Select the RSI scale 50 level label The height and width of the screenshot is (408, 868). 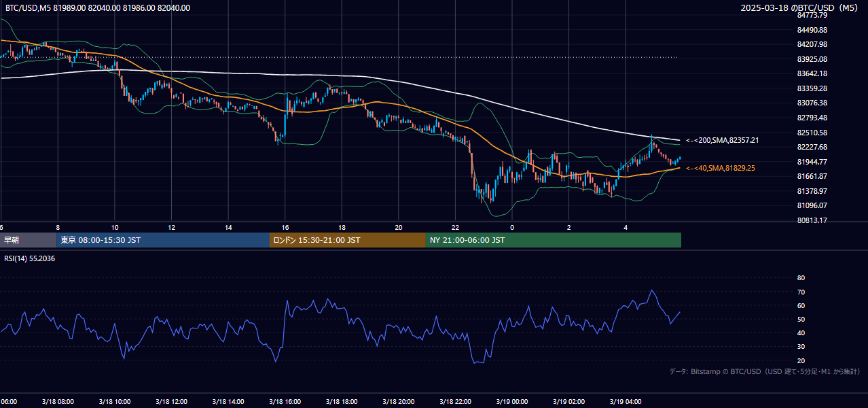coord(801,319)
